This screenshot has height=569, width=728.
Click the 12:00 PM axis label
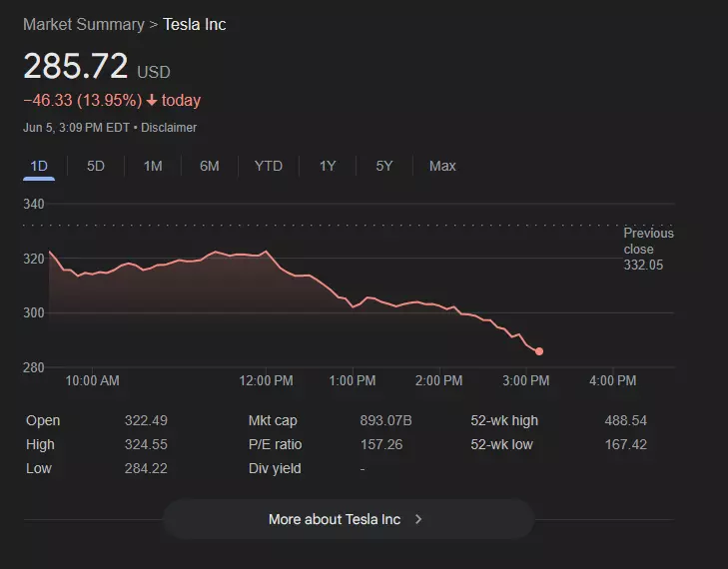coord(266,381)
